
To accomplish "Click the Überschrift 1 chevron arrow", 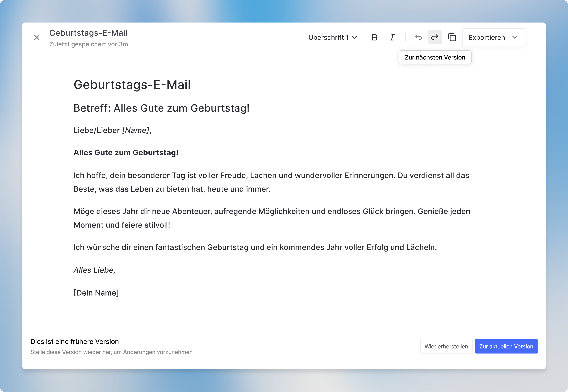I will click(x=354, y=37).
